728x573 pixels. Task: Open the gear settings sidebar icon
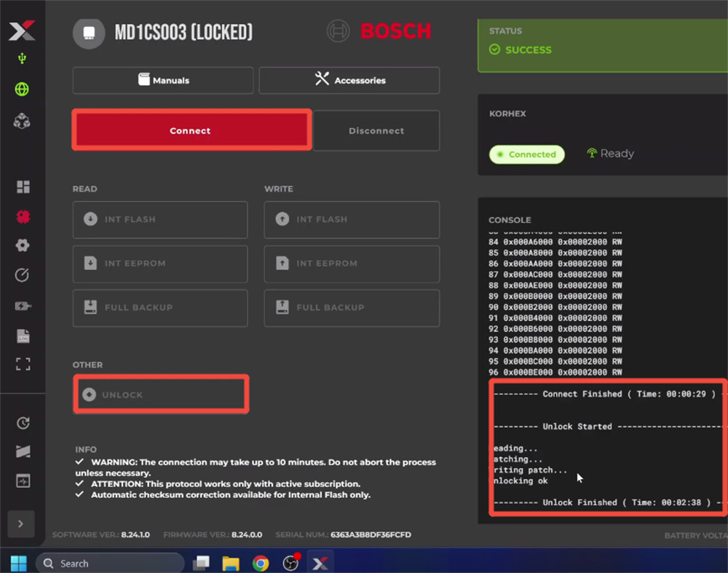click(23, 245)
